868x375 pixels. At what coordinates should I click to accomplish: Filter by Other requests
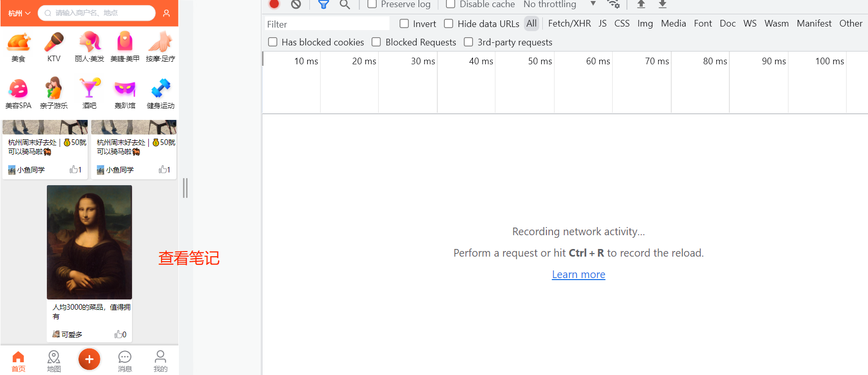pos(851,23)
